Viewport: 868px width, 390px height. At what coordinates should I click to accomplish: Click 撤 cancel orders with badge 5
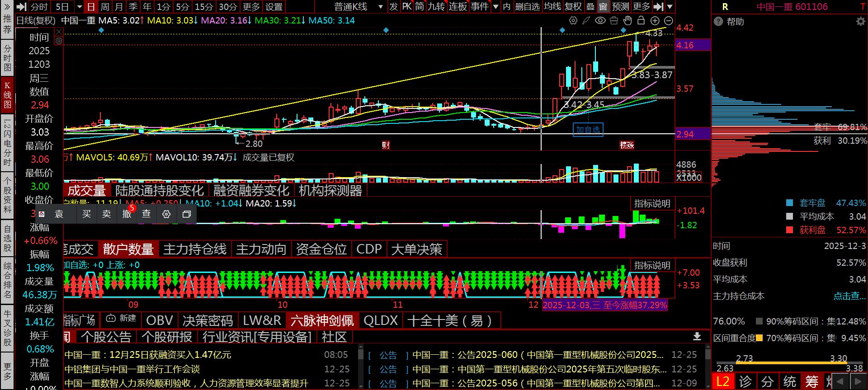(x=127, y=214)
